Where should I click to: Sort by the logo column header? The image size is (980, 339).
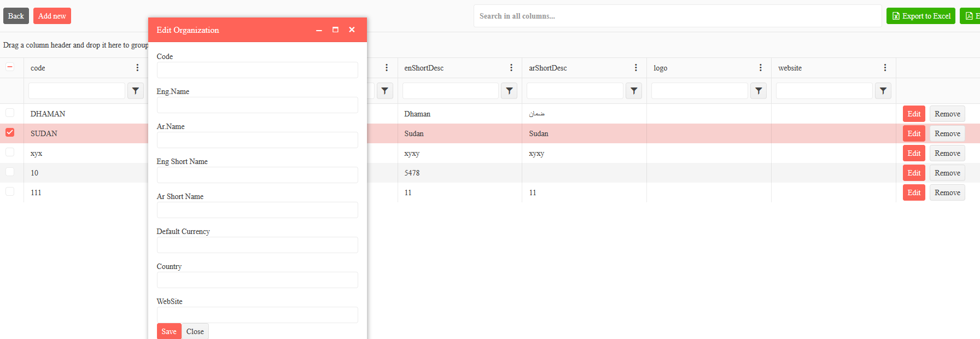[661, 68]
